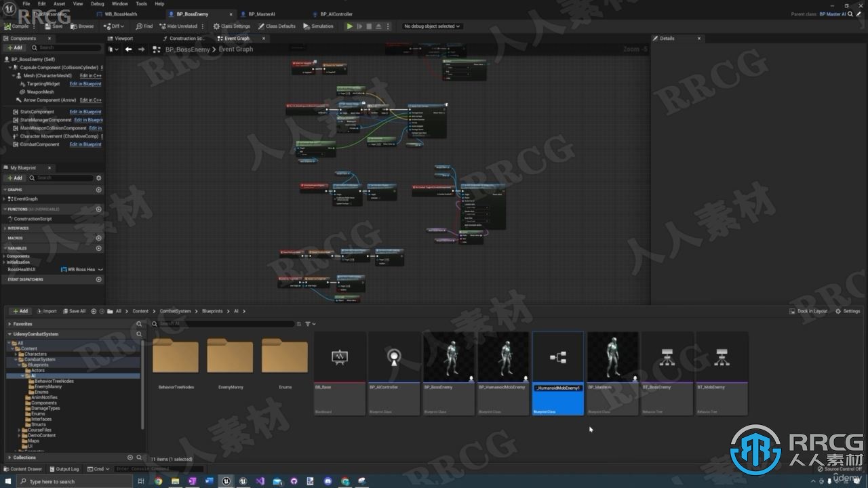This screenshot has width=868, height=488.
Task: Navigate back in graph history
Action: coord(128,49)
